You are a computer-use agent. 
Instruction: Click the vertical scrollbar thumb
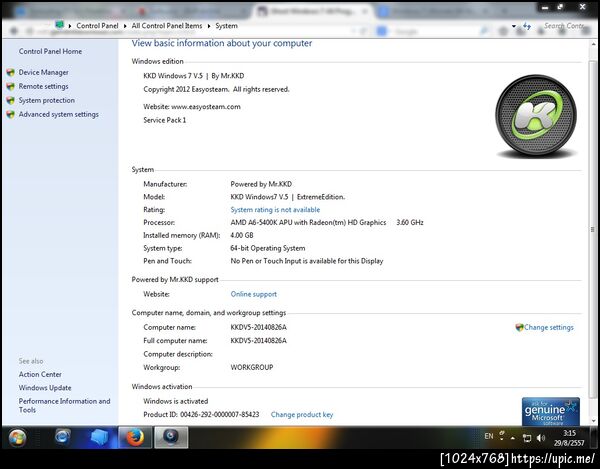592,229
